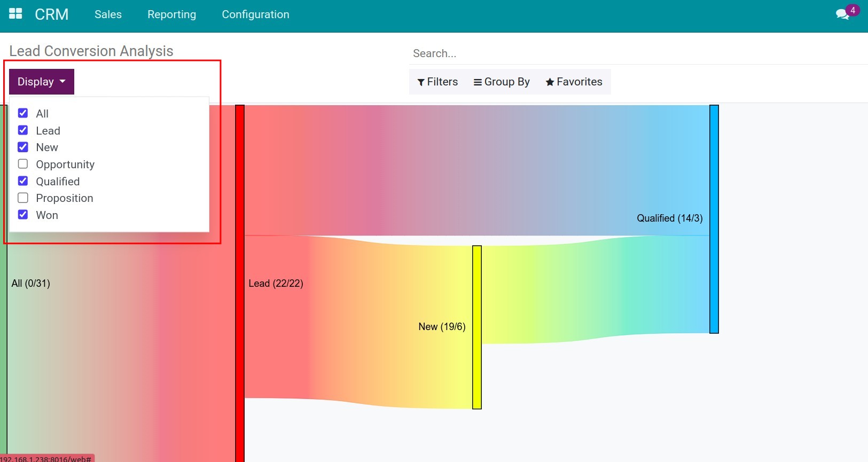Click the Group By lines icon
Viewport: 868px width, 462px height.
[x=478, y=82]
